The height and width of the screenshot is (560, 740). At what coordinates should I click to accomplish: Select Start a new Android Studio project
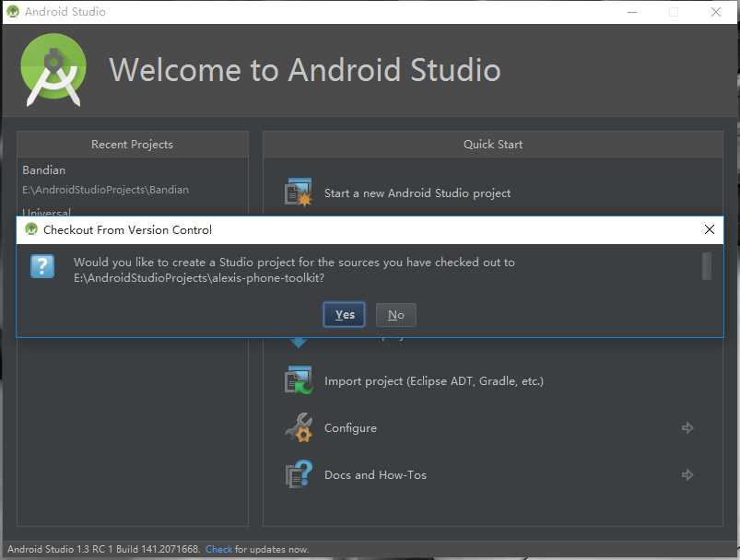tap(417, 192)
